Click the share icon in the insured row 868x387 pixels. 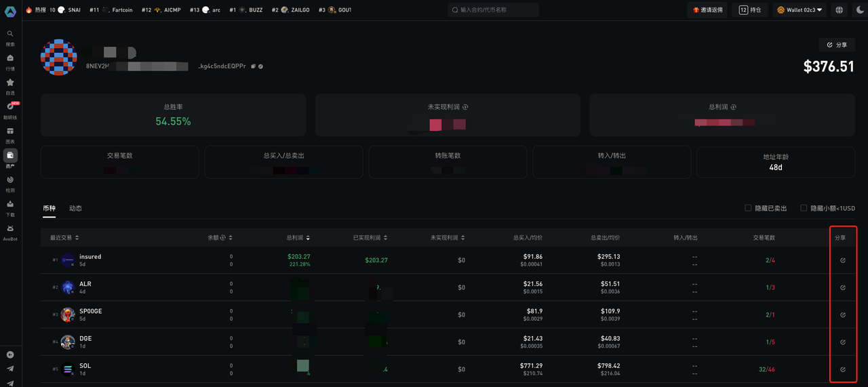[x=843, y=260]
